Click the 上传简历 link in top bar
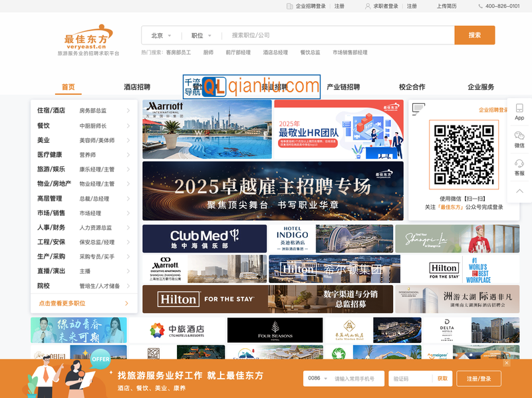Image resolution: width=532 pixels, height=398 pixels. click(x=446, y=6)
